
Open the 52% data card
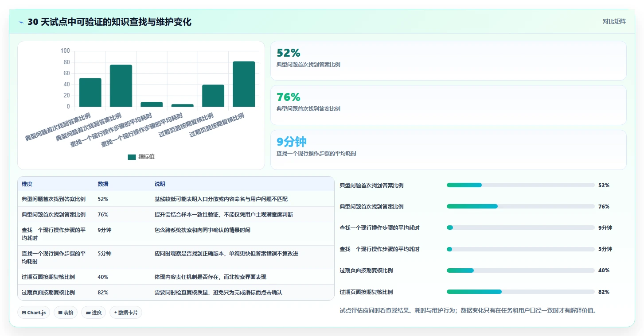(449, 61)
